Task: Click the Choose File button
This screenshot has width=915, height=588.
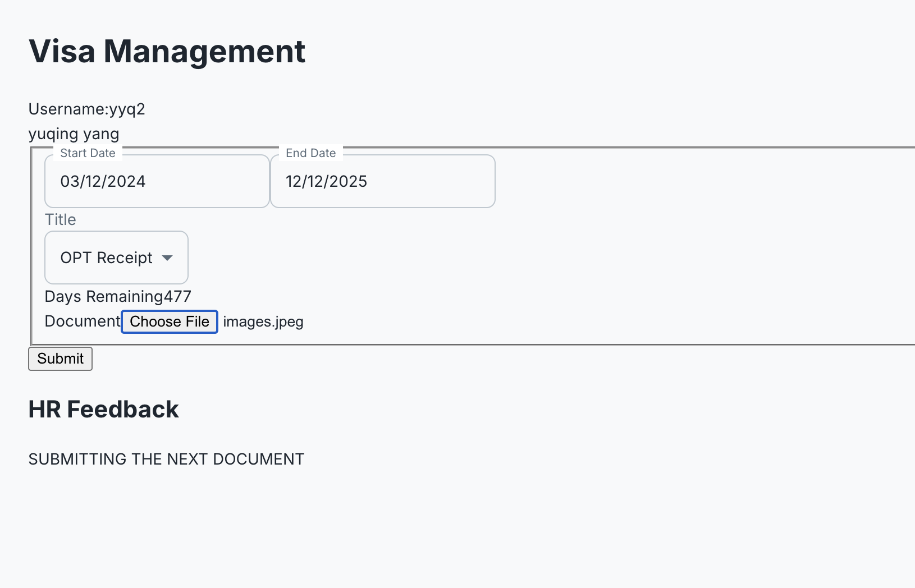Action: [x=169, y=321]
